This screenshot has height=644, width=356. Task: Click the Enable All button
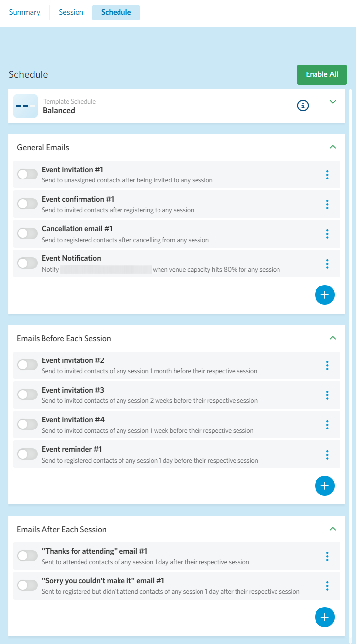coord(322,74)
